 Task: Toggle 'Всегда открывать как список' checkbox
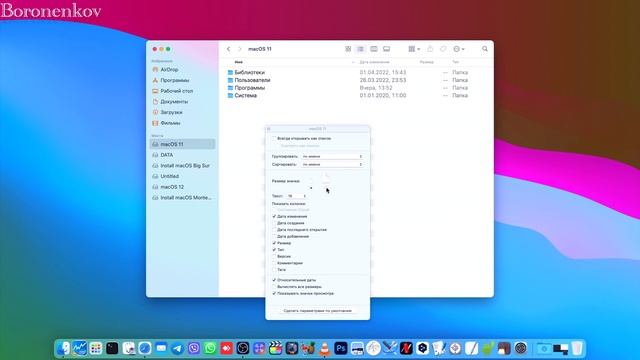pos(274,138)
